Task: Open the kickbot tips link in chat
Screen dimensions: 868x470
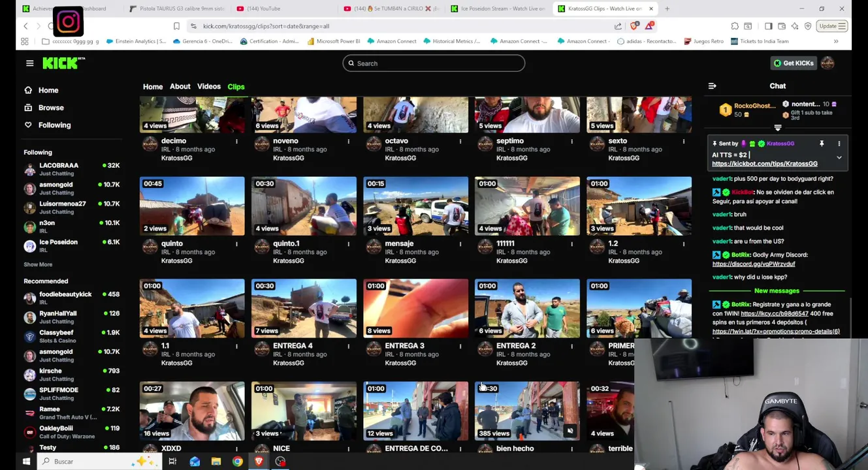Action: (765, 164)
